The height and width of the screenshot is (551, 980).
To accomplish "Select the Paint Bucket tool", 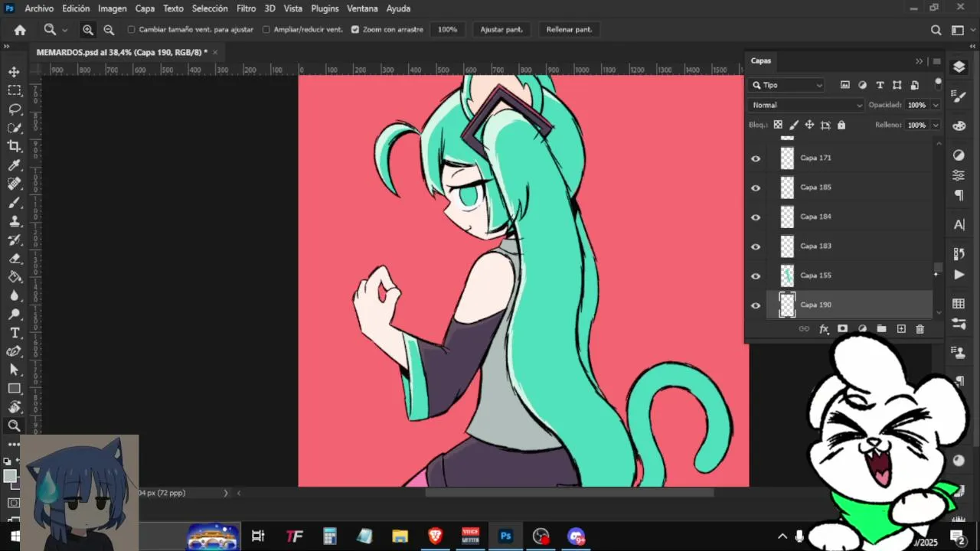I will coord(14,277).
